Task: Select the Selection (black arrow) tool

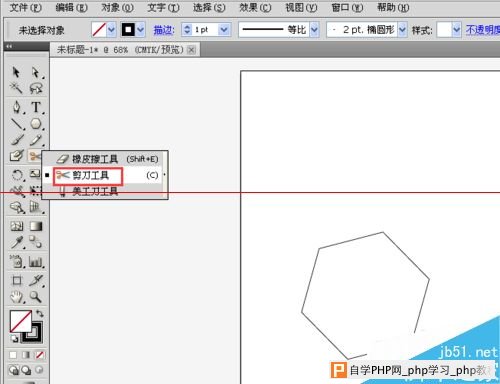Action: tap(16, 72)
